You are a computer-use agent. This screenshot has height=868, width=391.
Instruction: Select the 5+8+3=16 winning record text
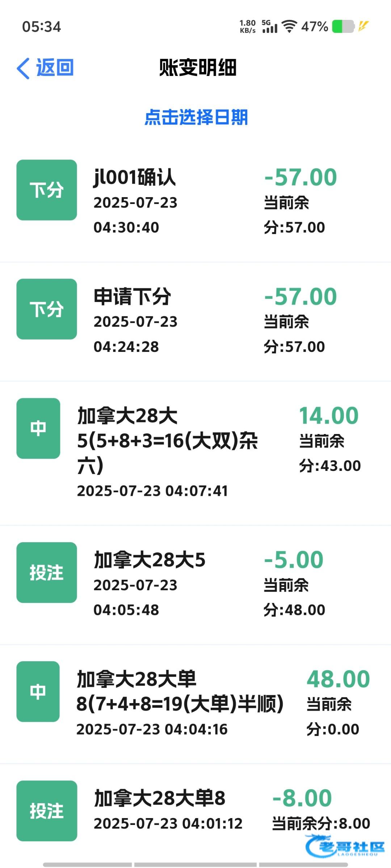pos(167,441)
